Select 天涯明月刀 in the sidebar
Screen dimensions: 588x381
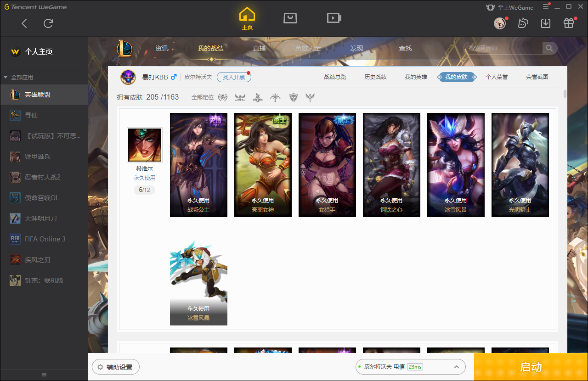pyautogui.click(x=44, y=219)
